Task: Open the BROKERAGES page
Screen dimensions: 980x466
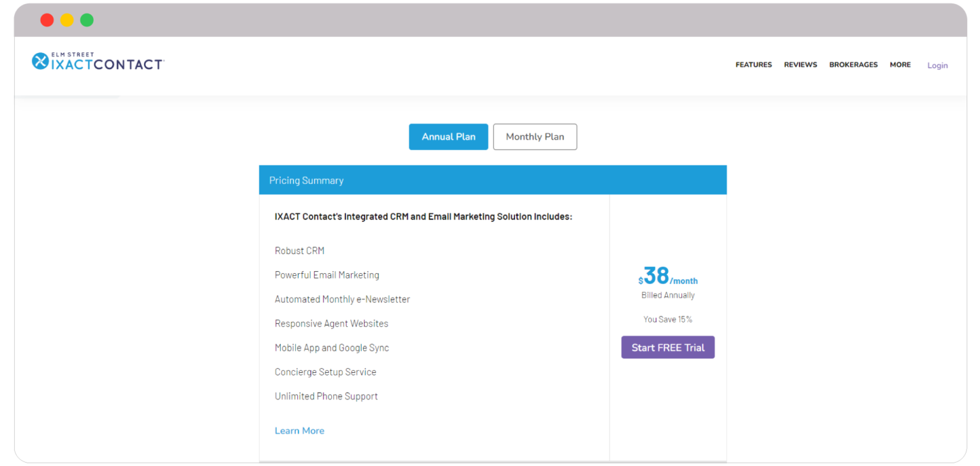Action: 853,64
